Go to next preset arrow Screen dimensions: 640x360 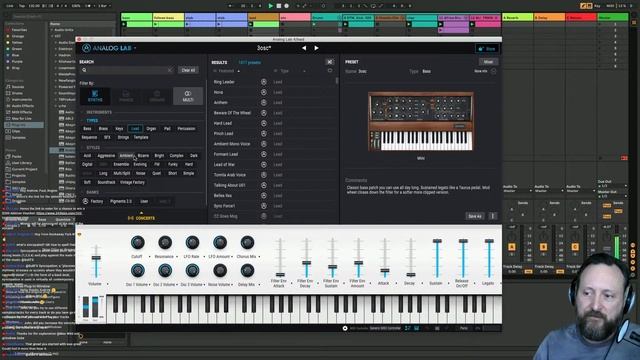316,48
